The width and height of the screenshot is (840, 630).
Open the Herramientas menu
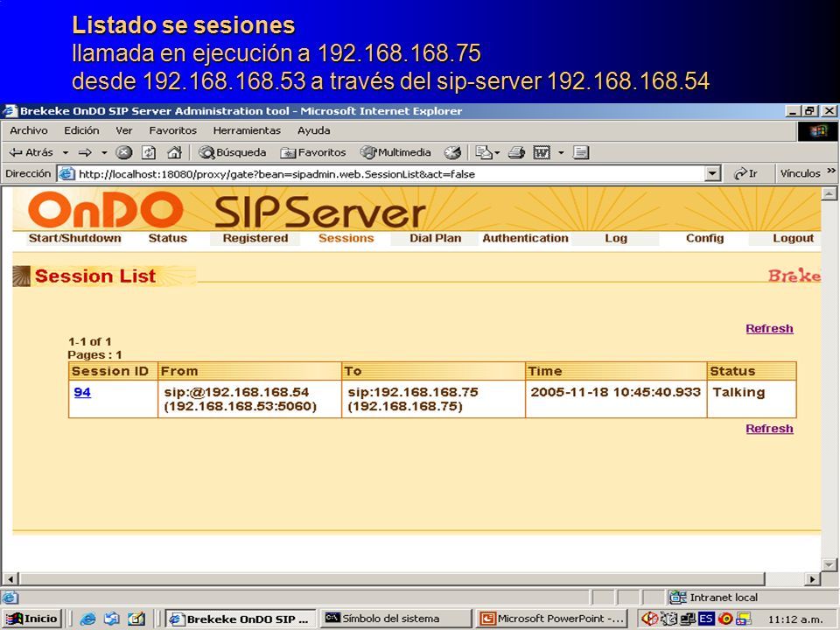(247, 130)
